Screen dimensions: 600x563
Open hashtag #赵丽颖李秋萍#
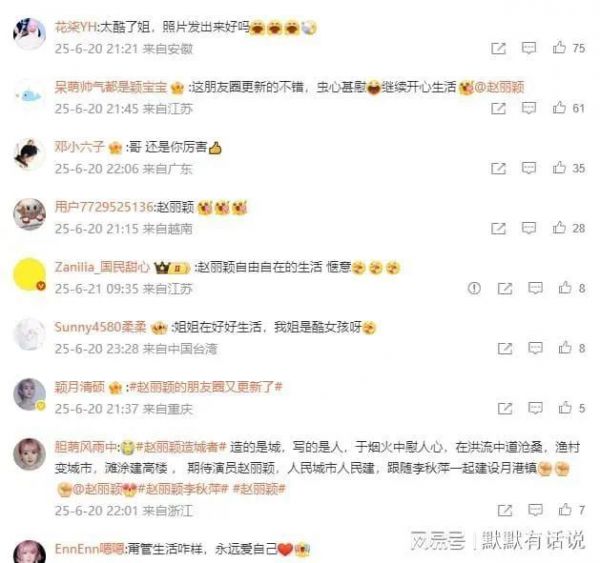point(183,489)
